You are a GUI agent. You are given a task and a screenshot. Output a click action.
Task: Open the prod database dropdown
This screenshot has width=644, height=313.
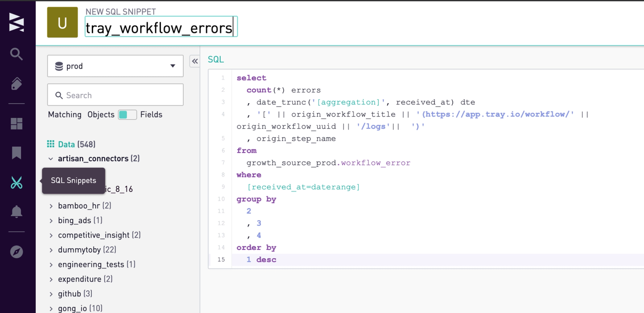coord(115,66)
